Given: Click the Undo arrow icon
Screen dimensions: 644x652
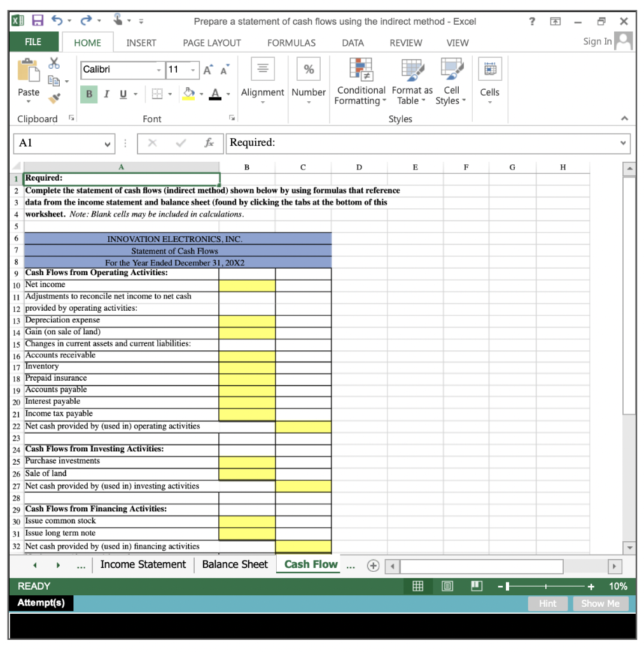Looking at the screenshot, I should tap(57, 20).
